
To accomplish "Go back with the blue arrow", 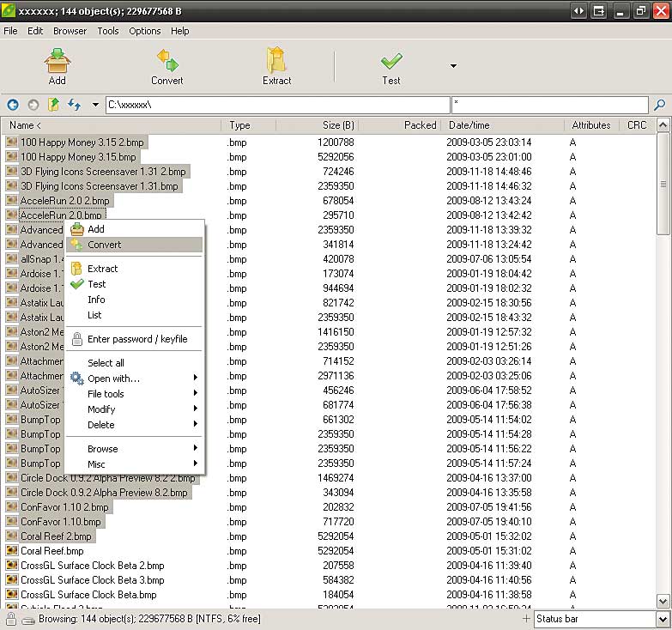I will tap(13, 105).
